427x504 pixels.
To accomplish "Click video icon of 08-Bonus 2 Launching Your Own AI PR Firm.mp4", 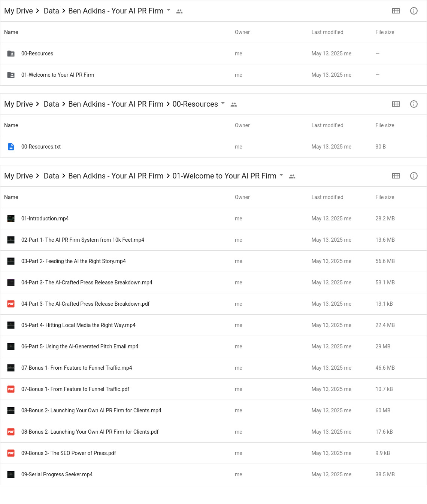I will 11,410.
